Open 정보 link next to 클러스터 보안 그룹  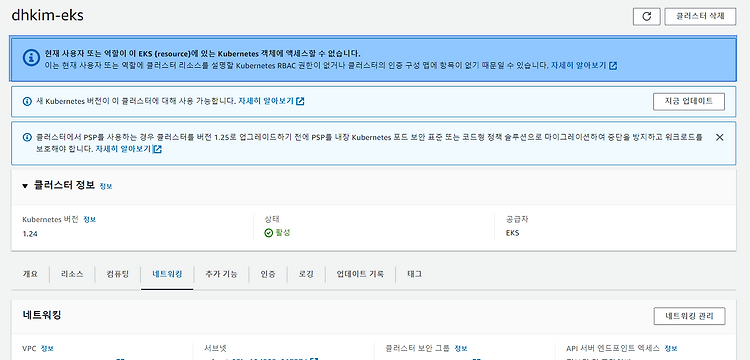[461, 349]
